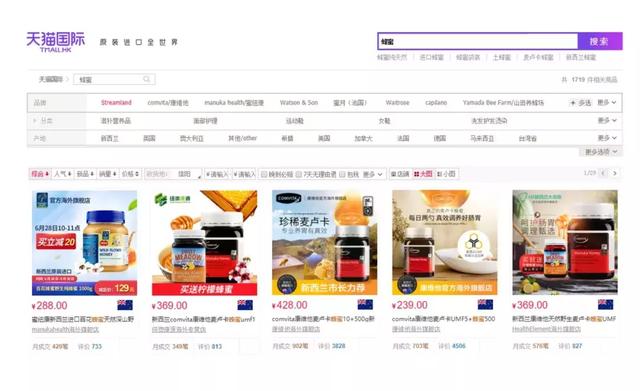Filter origin by 新西兰
The width and height of the screenshot is (640, 391).
110,138
